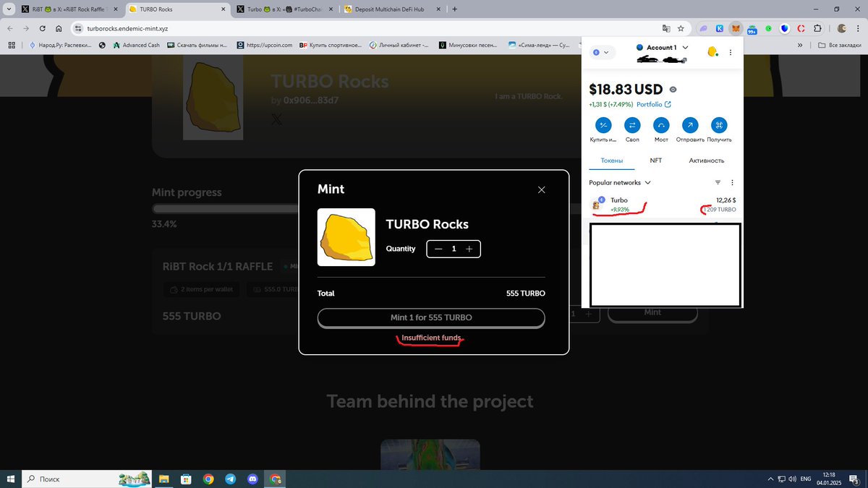868x488 pixels.
Task: Open the Все закладки folder
Action: pyautogui.click(x=841, y=45)
